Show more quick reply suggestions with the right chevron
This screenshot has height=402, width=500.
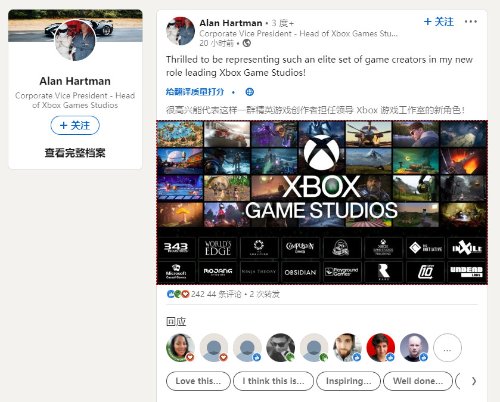474,381
